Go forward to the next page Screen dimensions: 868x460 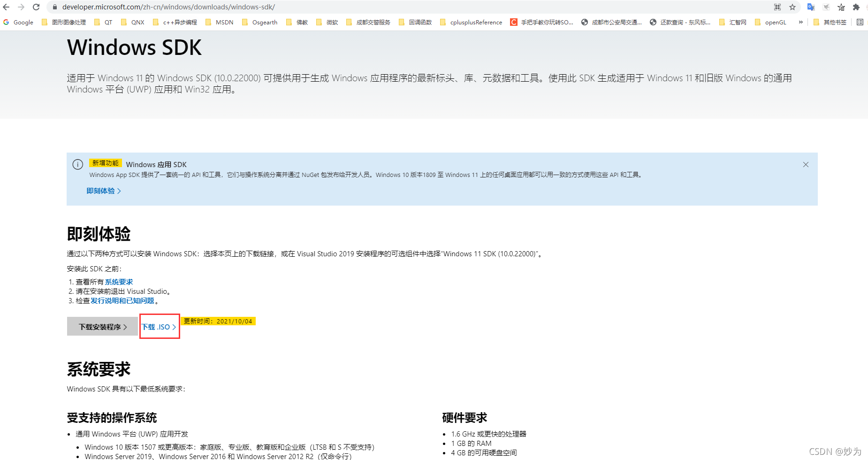(x=21, y=7)
